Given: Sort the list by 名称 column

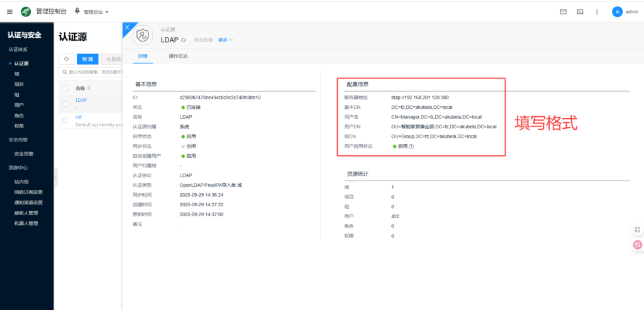Looking at the screenshot, I should click(89, 88).
